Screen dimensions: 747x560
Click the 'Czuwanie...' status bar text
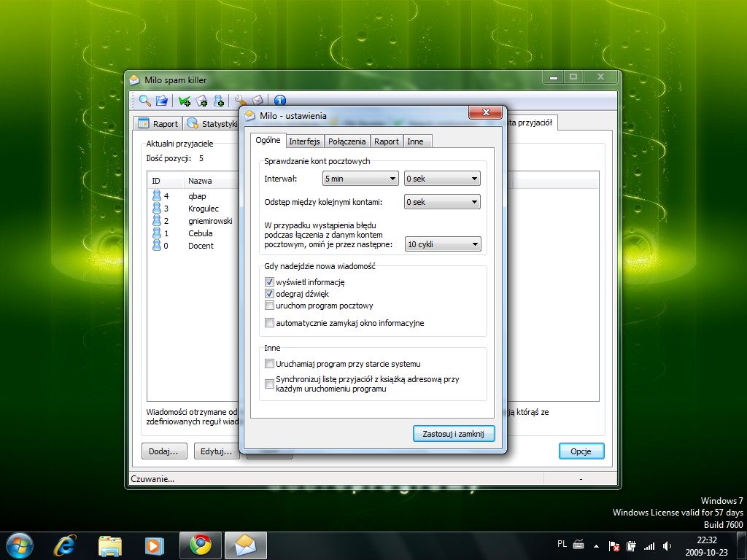[x=152, y=479]
